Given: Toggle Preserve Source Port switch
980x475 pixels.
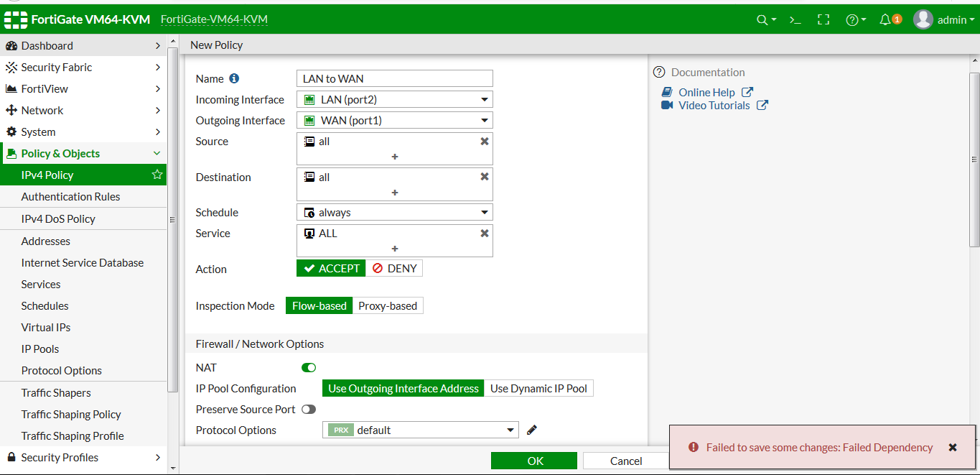Looking at the screenshot, I should click(x=309, y=409).
